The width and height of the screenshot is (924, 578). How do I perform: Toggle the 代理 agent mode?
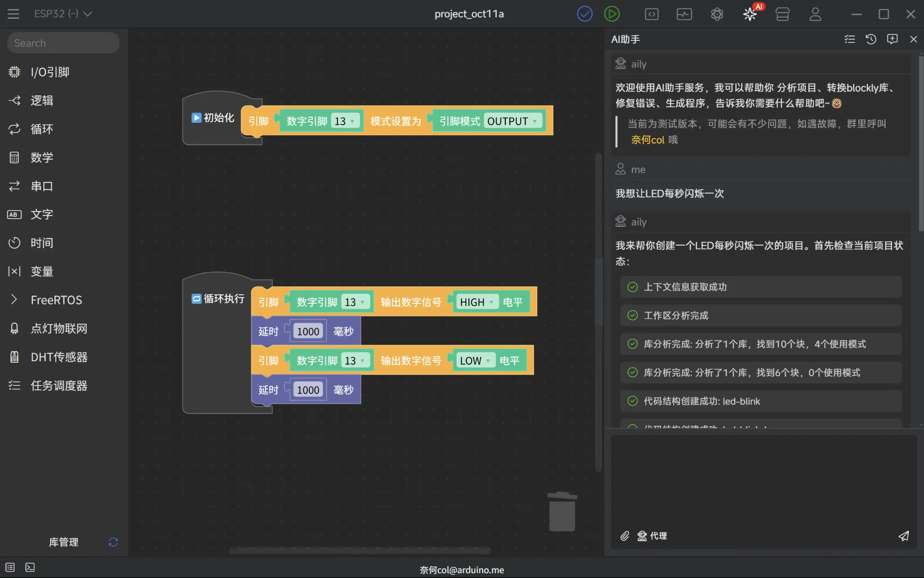pos(652,536)
